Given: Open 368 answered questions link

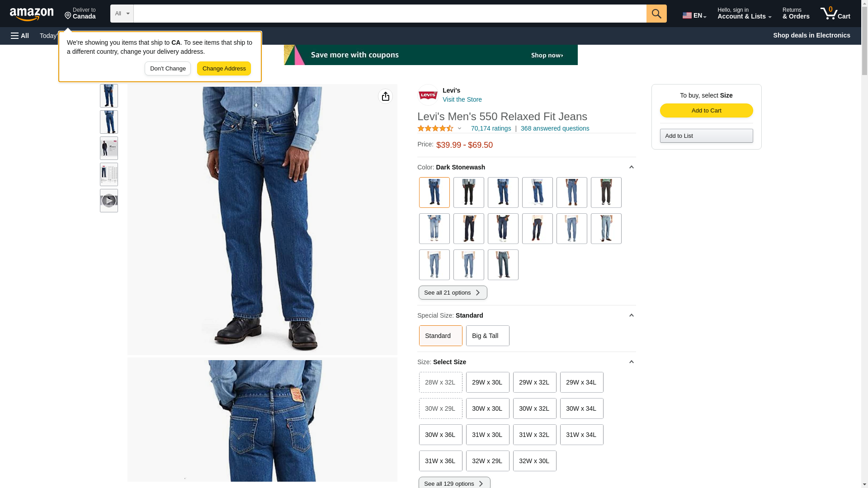Looking at the screenshot, I should 555,128.
